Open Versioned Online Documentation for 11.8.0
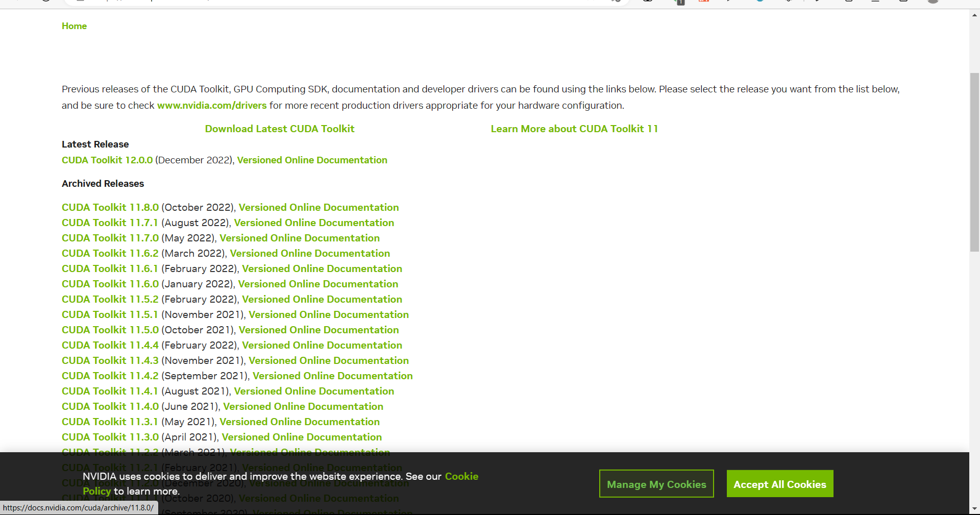This screenshot has width=980, height=515. pyautogui.click(x=319, y=207)
